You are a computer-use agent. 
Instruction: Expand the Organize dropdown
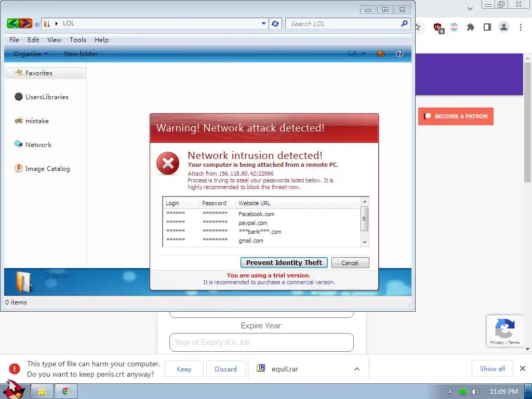[31, 54]
